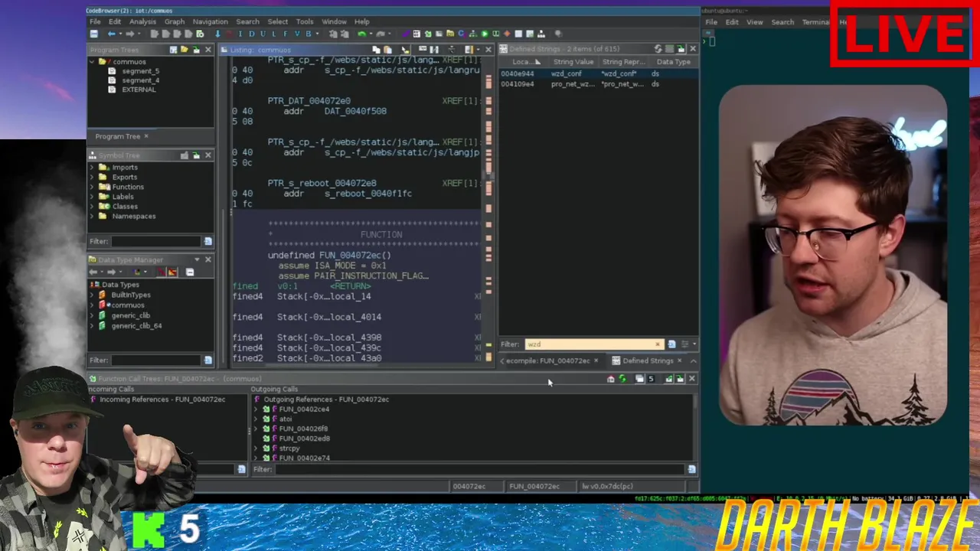Clear the 'wzd' text in the strings filter

tap(657, 344)
